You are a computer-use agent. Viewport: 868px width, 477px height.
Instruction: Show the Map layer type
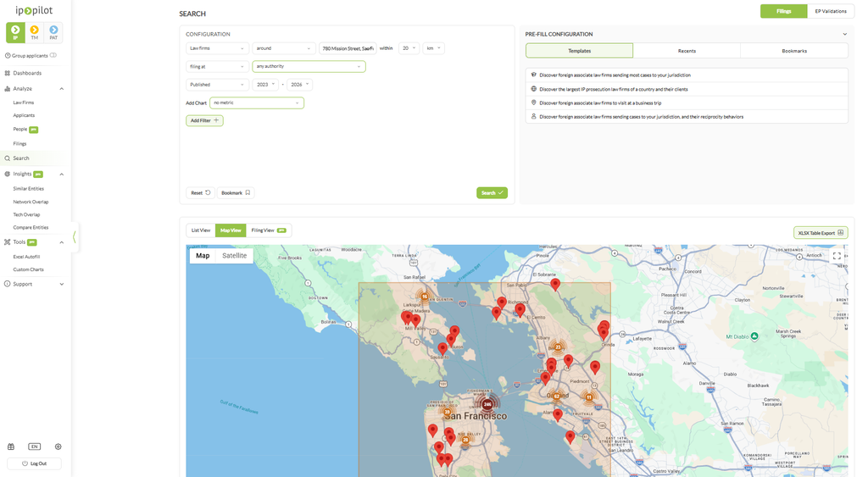tap(203, 256)
